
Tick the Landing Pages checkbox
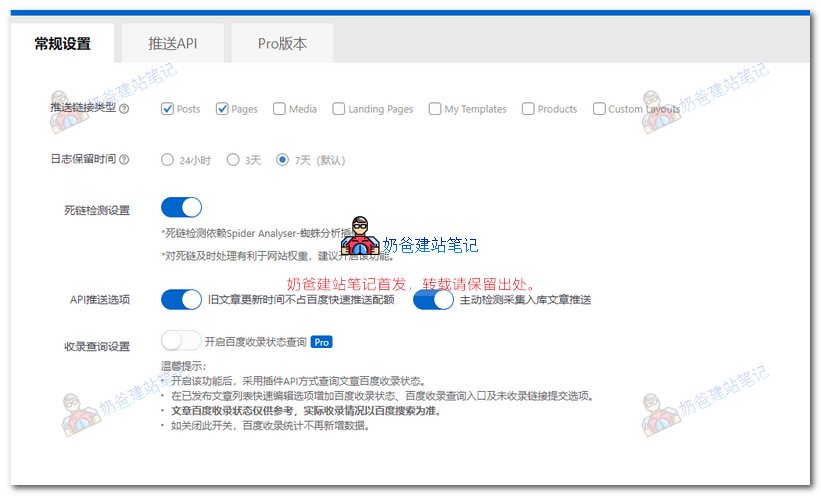(x=339, y=109)
